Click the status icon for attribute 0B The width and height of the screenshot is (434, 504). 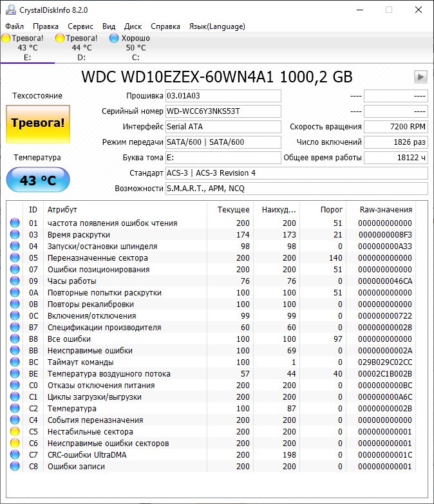(x=15, y=304)
